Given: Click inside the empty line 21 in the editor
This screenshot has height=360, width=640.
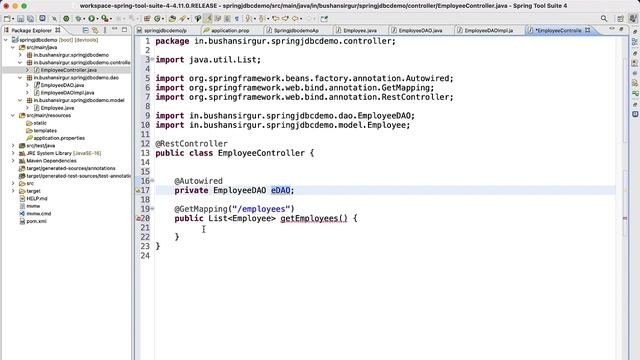Looking at the screenshot, I should click(384, 228).
